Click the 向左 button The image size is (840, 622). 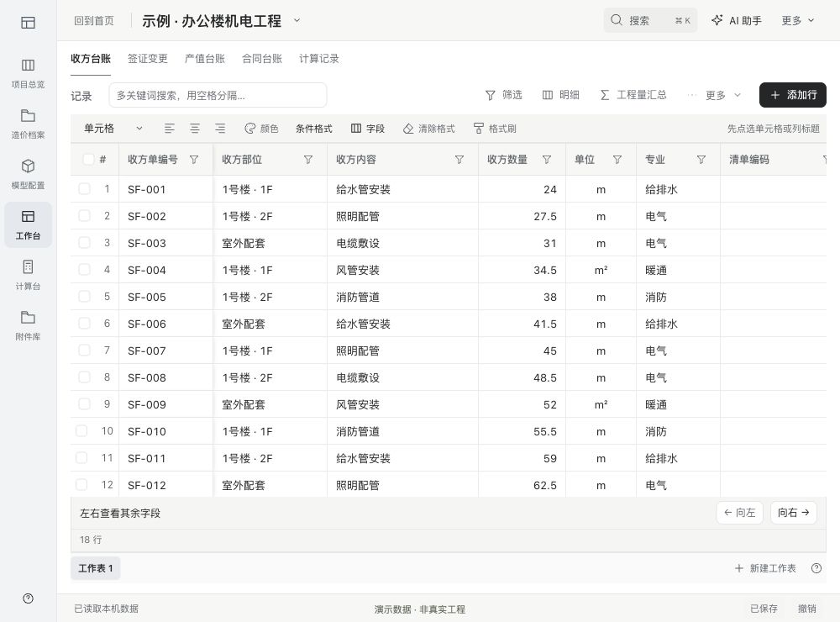tap(739, 513)
